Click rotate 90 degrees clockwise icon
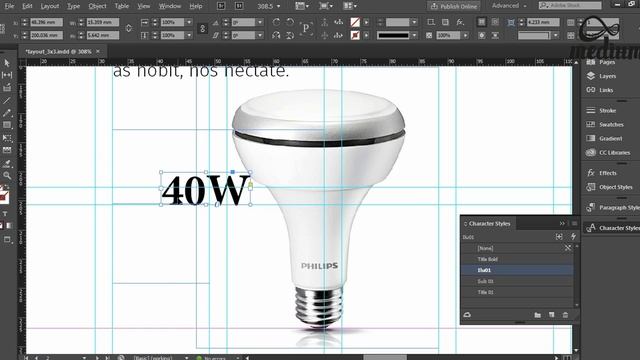The height and width of the screenshot is (360, 640). click(x=276, y=22)
